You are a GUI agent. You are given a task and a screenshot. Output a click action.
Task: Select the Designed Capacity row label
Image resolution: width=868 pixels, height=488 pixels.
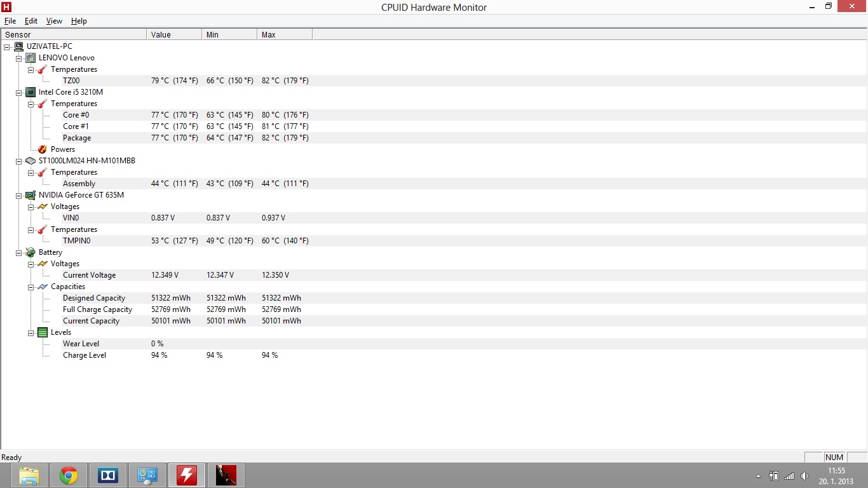(x=94, y=298)
